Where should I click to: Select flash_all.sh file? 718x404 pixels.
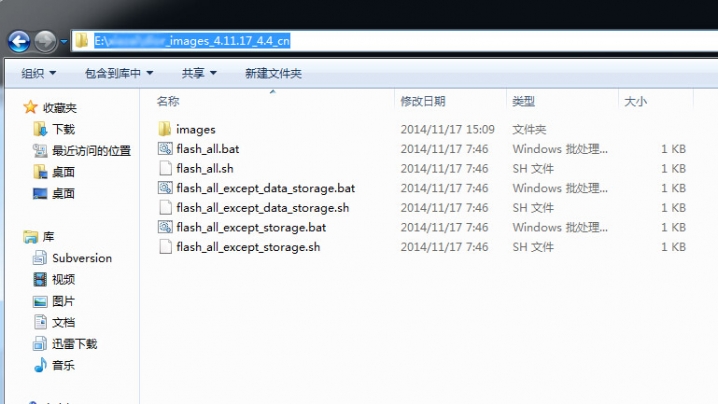pos(205,169)
